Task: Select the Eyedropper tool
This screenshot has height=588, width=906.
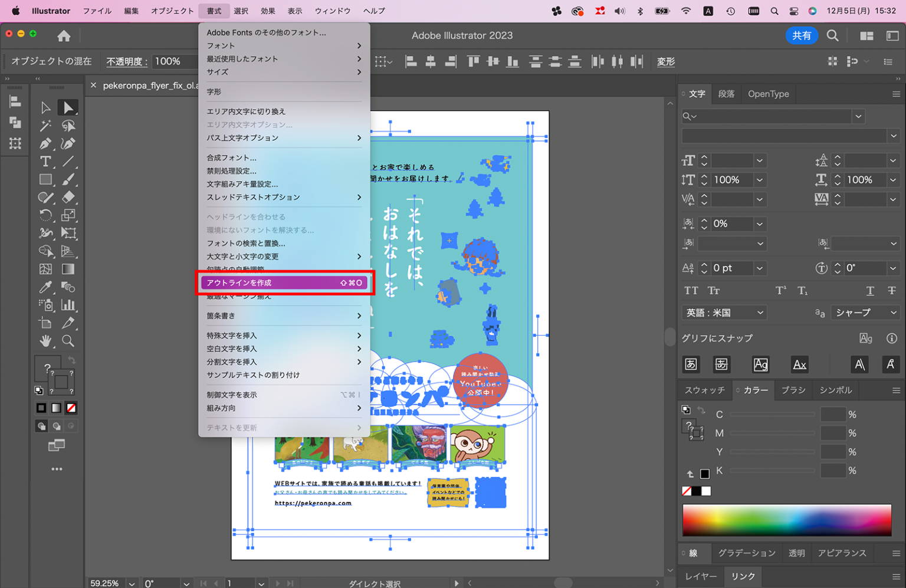Action: (46, 287)
